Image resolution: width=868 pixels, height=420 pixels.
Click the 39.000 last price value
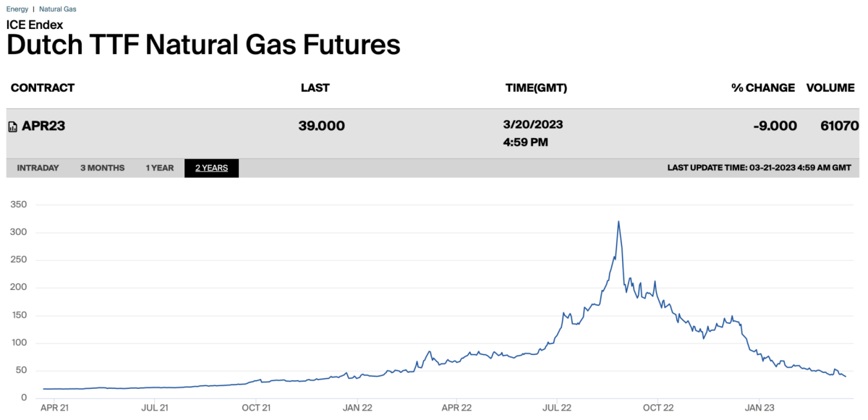pyautogui.click(x=321, y=126)
